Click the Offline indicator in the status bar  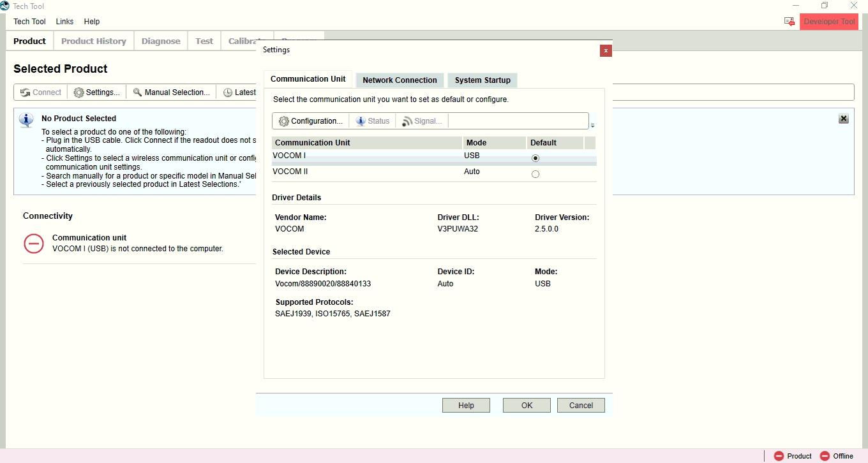click(825, 456)
